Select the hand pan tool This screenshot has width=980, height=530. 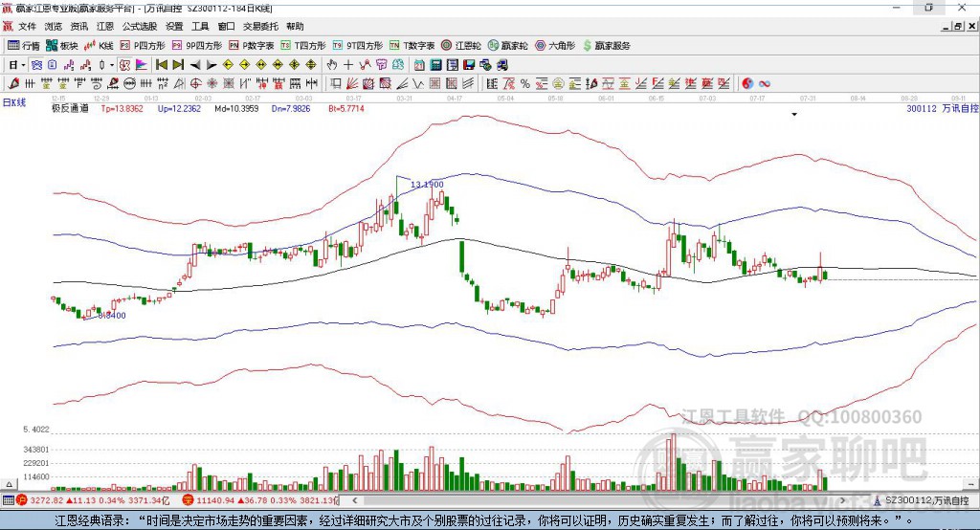click(x=331, y=65)
